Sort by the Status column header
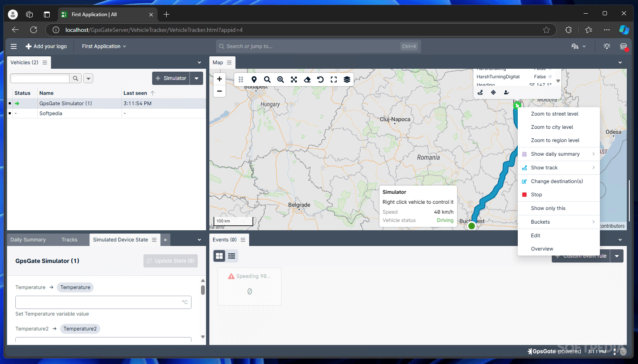Image resolution: width=638 pixels, height=364 pixels. pos(22,93)
